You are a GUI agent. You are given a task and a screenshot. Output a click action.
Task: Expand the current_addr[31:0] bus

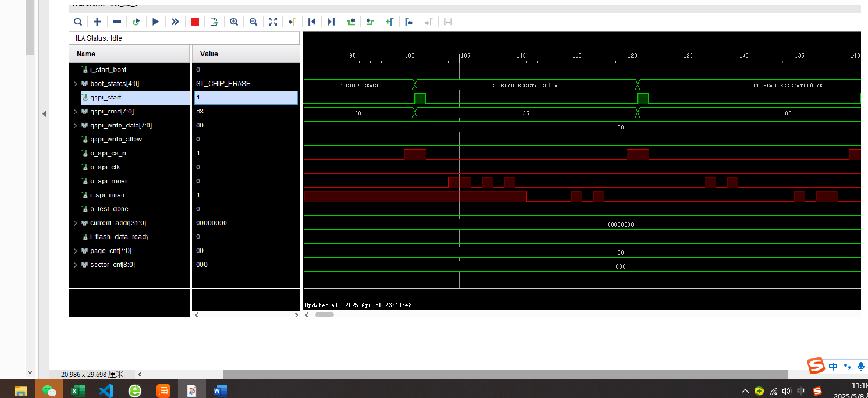tap(75, 223)
